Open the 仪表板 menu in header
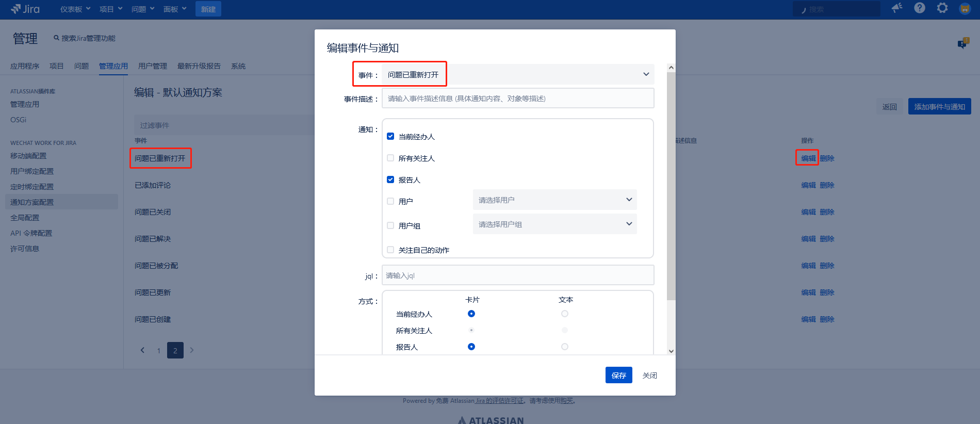 pyautogui.click(x=75, y=9)
